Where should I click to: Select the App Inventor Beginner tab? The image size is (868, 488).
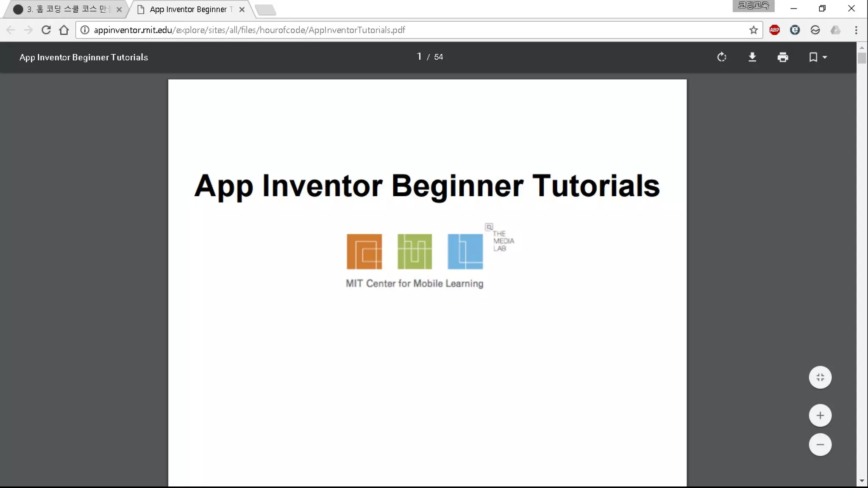(189, 9)
